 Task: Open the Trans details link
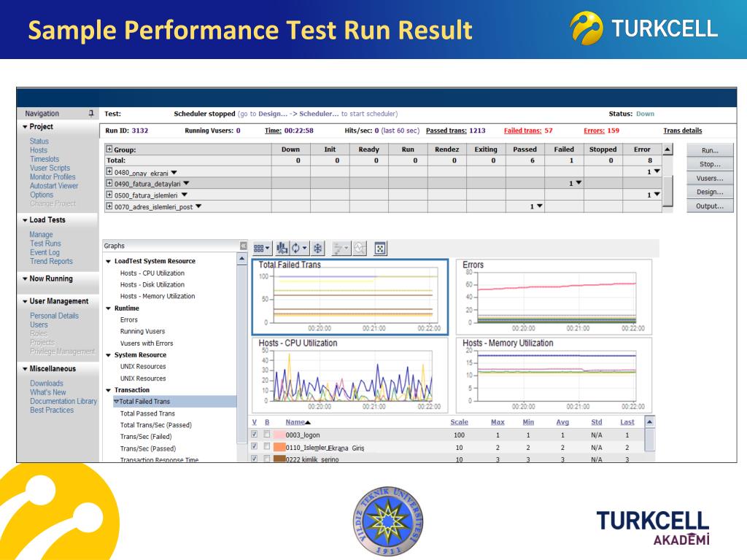coord(682,131)
